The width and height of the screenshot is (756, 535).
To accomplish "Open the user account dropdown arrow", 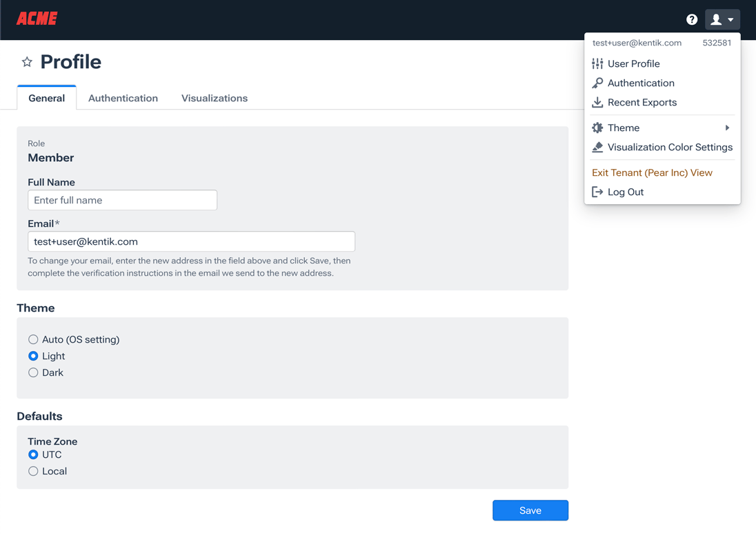I will [730, 19].
